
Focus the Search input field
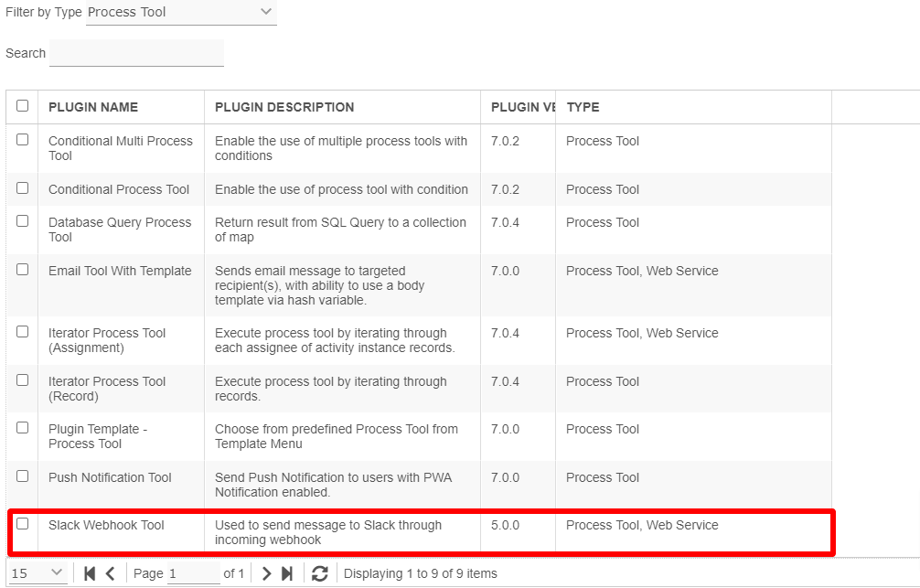(136, 53)
